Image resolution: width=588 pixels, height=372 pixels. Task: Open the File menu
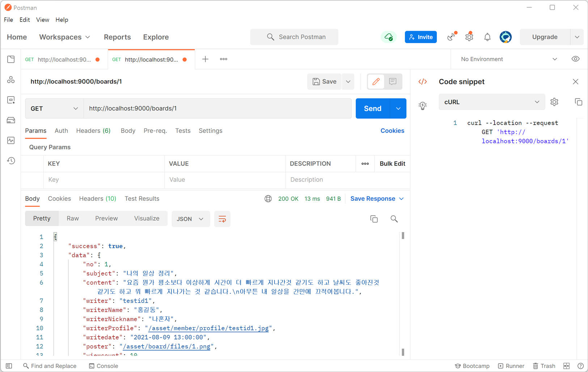point(9,20)
